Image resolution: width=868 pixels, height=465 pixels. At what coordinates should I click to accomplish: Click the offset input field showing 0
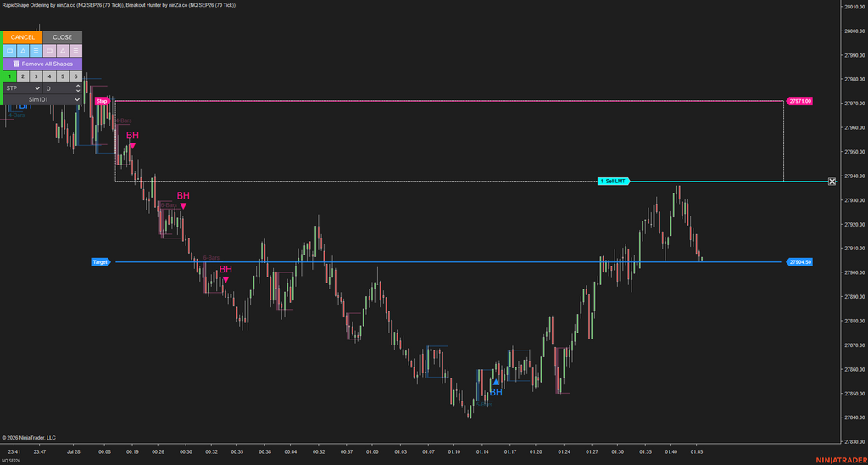tap(58, 88)
